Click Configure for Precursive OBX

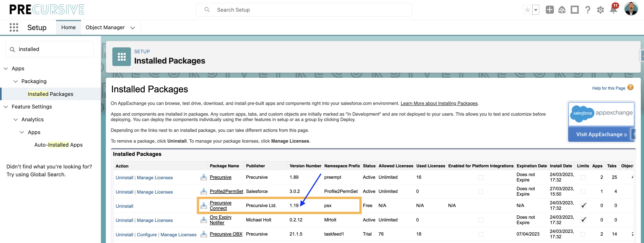(147, 234)
